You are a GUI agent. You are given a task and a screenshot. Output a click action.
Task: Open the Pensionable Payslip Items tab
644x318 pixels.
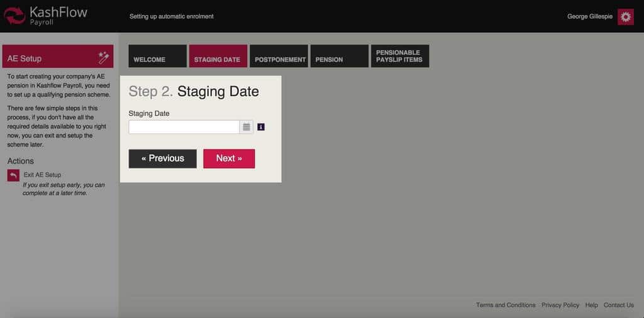[x=400, y=56]
